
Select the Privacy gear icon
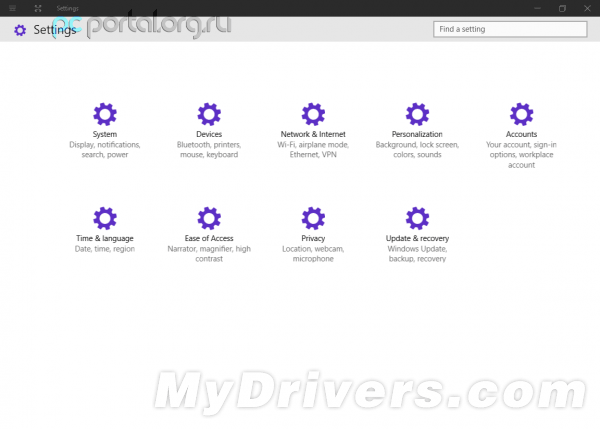click(313, 218)
